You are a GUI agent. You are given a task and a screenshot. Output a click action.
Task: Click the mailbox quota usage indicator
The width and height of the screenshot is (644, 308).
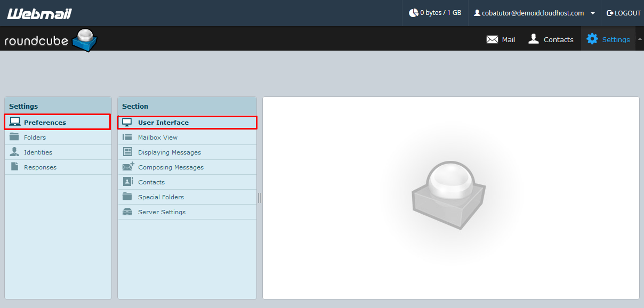[x=435, y=13]
